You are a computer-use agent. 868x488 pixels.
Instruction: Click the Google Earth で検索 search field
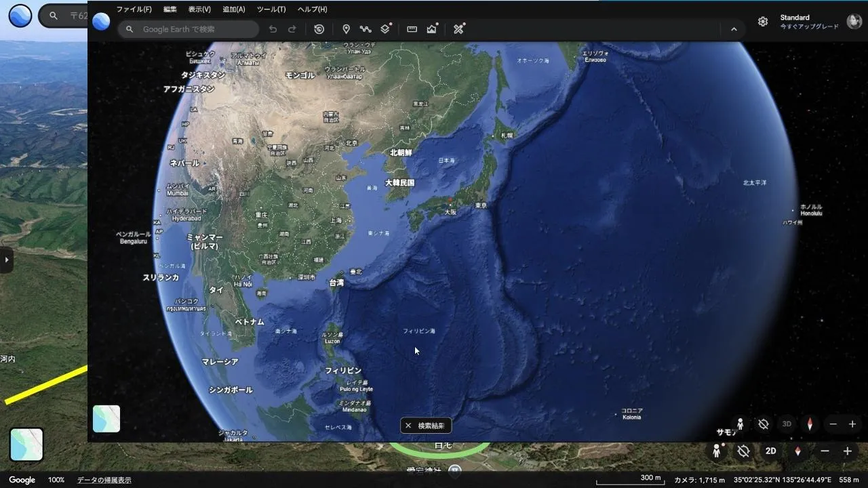click(189, 29)
